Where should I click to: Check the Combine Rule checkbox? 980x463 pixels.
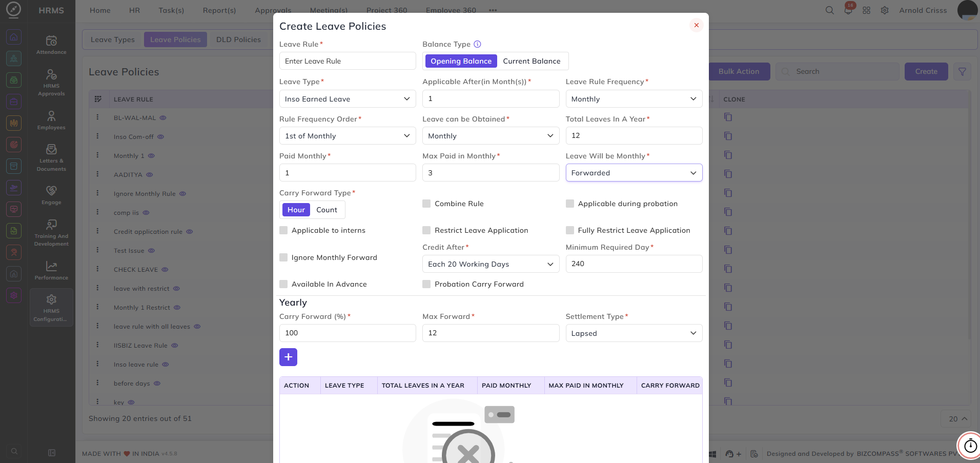(x=426, y=204)
